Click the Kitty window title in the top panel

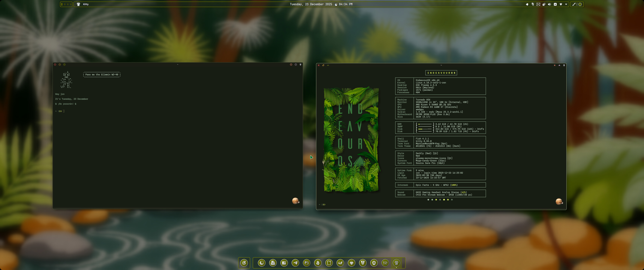(x=86, y=4)
